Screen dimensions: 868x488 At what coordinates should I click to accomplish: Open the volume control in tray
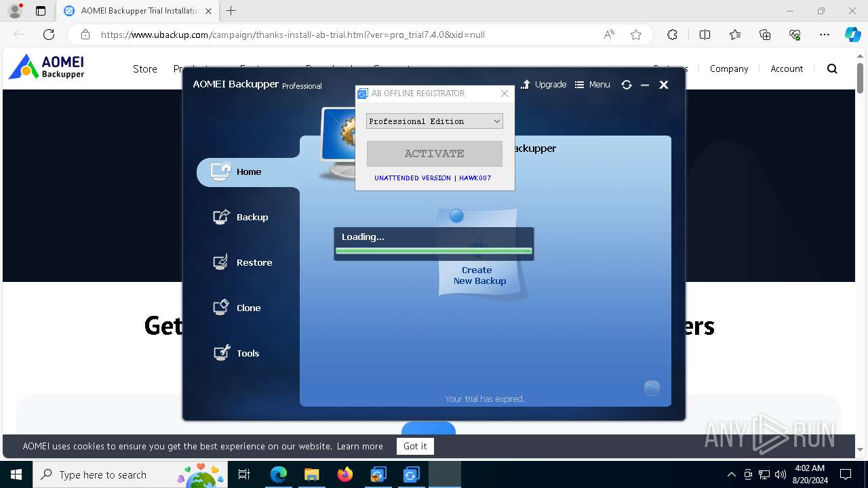click(781, 474)
